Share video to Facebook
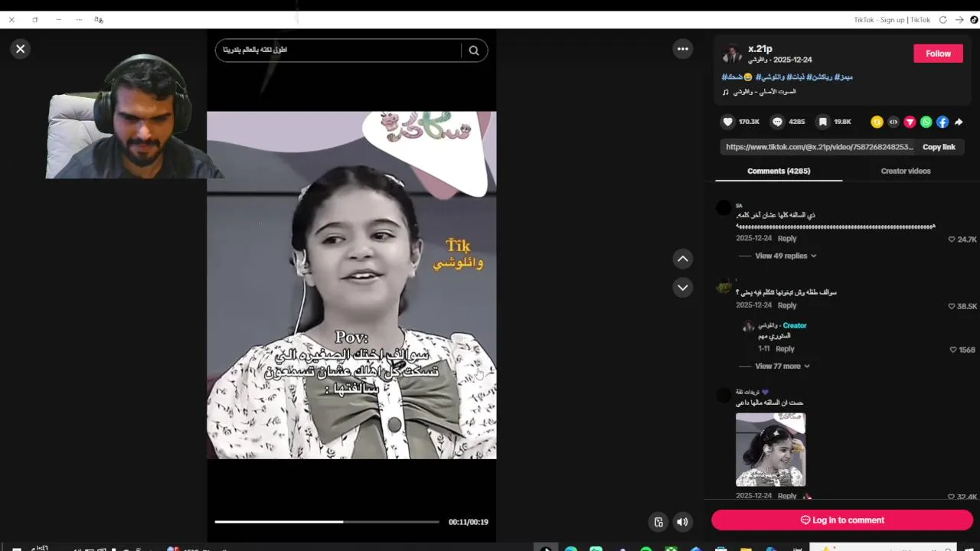The image size is (980, 551). 942,122
